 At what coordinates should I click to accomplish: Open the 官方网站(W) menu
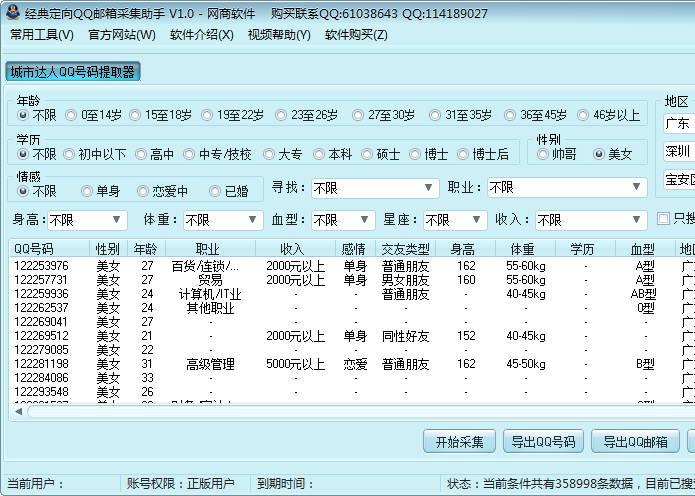tap(122, 35)
